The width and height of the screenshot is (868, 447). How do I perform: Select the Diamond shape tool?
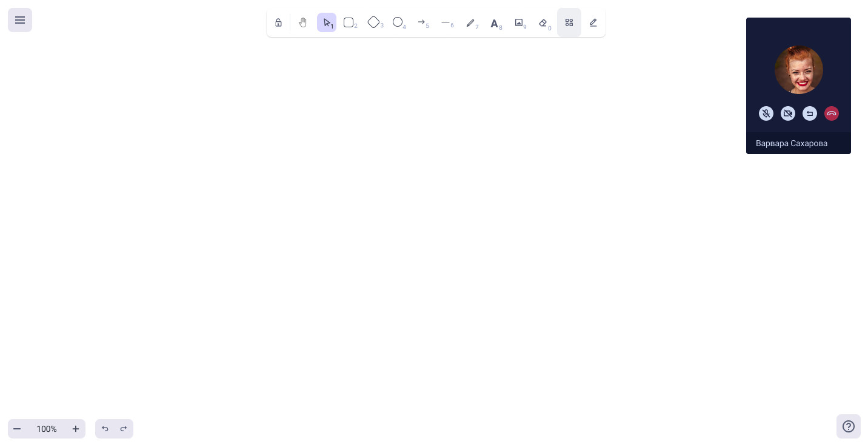(374, 22)
